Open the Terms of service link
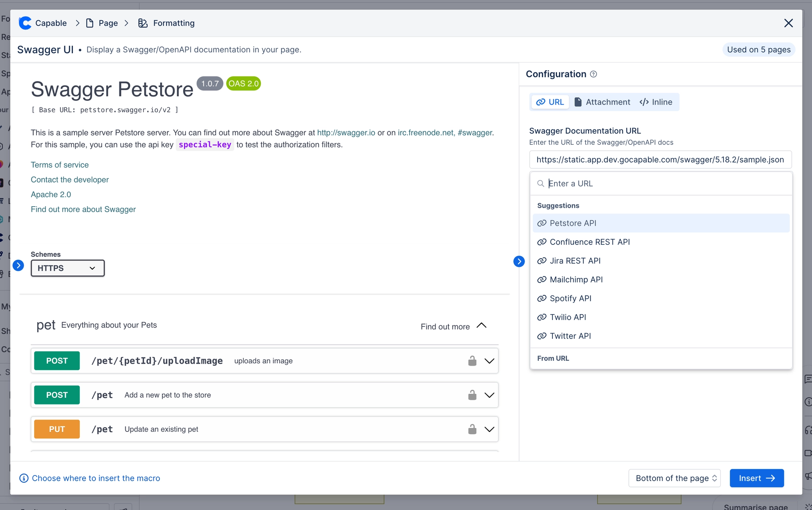Image resolution: width=812 pixels, height=510 pixels. [x=60, y=165]
